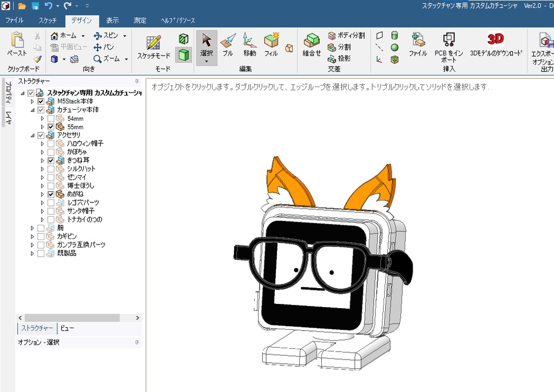
Task: Enable the ハロウィン帽子 checkbox
Action: pyautogui.click(x=51, y=144)
